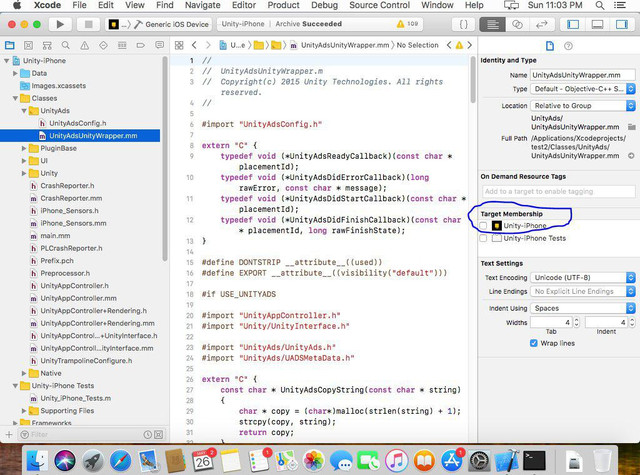Show the Assistant editor

click(x=517, y=24)
